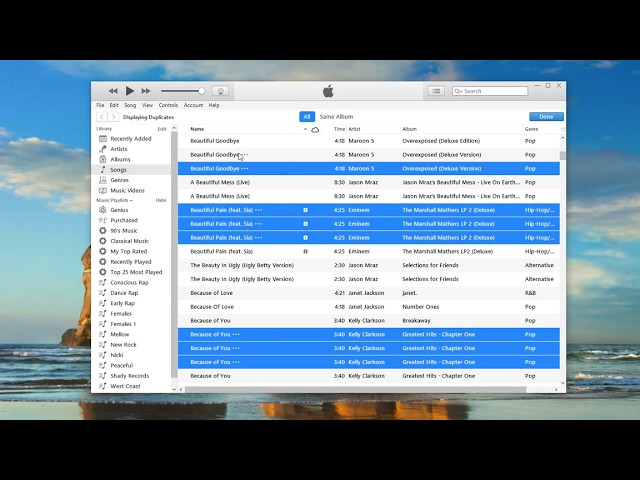Click the Search input field

click(490, 91)
